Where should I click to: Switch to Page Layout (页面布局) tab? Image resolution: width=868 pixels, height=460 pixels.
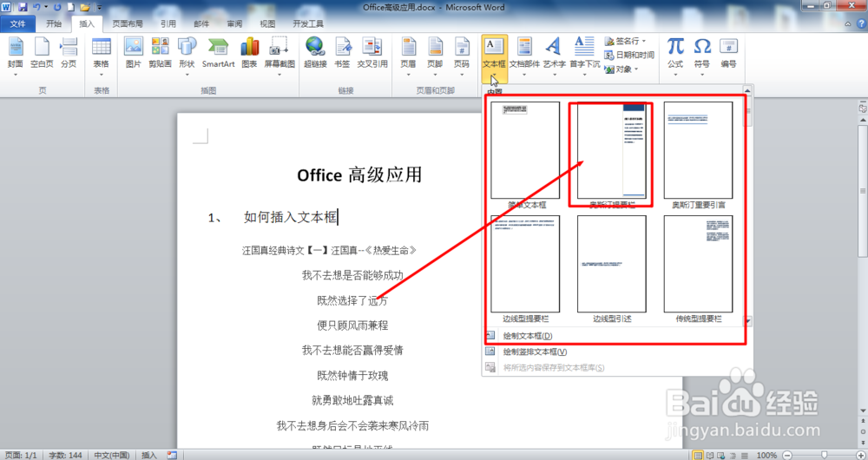[128, 23]
